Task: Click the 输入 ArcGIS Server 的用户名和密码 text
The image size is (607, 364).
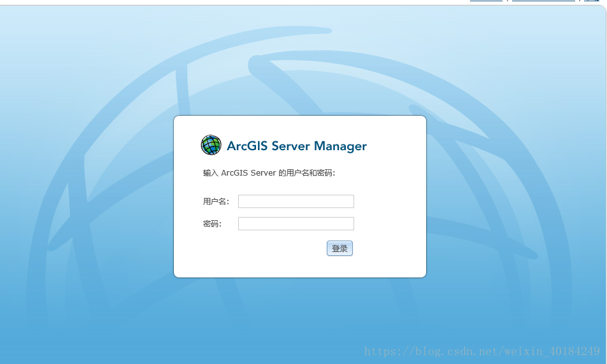Action: (269, 173)
